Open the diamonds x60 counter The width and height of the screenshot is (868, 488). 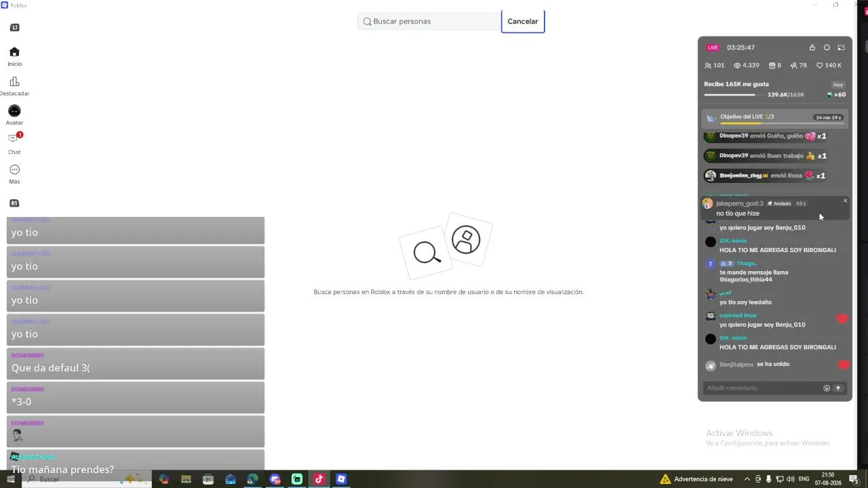pyautogui.click(x=836, y=95)
